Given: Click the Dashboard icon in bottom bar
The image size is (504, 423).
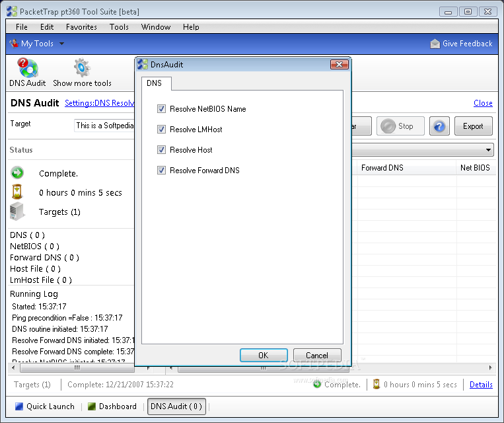Looking at the screenshot, I should 92,406.
